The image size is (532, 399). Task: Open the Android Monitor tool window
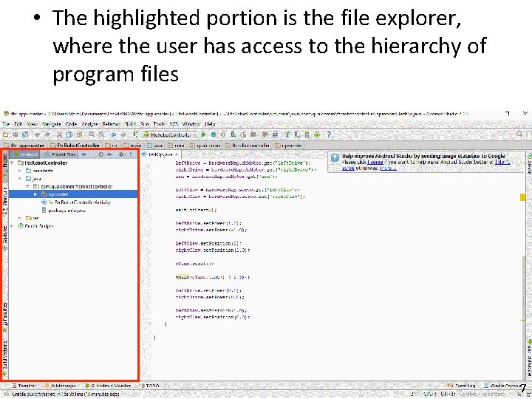tap(108, 386)
